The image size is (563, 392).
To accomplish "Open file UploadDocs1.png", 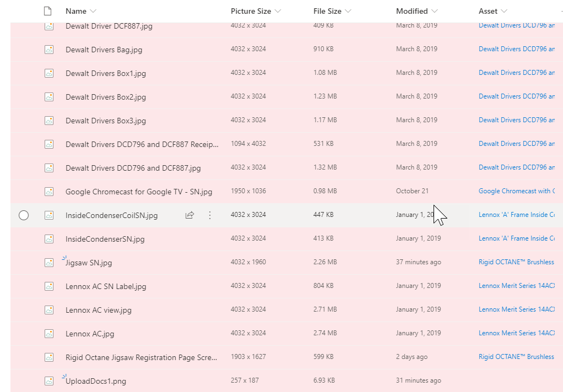I will [x=96, y=381].
